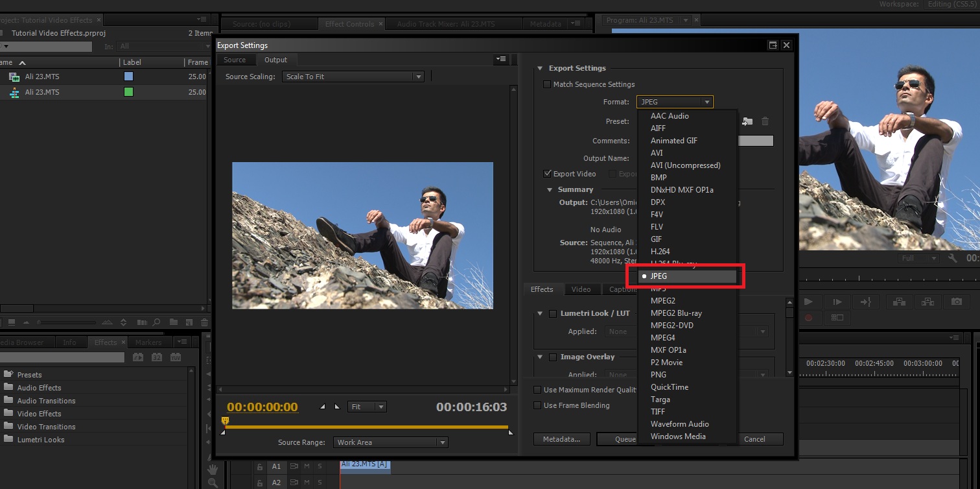Click the Cancel button in Export Settings
Screen dimensions: 980x489
(754, 439)
